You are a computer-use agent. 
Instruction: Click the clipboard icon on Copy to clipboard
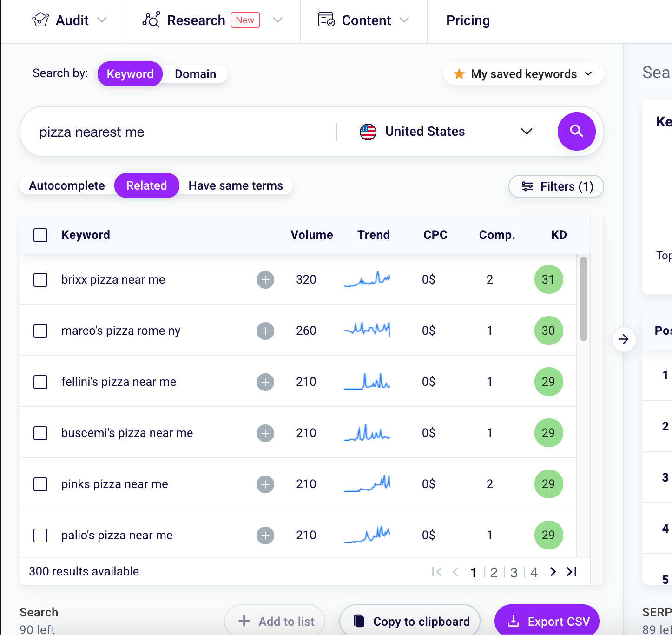click(359, 621)
